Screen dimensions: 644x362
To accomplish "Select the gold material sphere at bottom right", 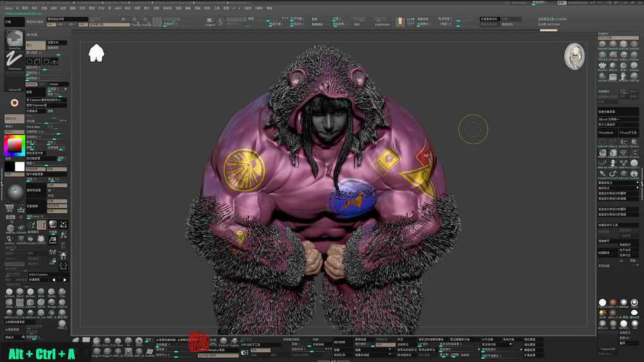I will 602,313.
